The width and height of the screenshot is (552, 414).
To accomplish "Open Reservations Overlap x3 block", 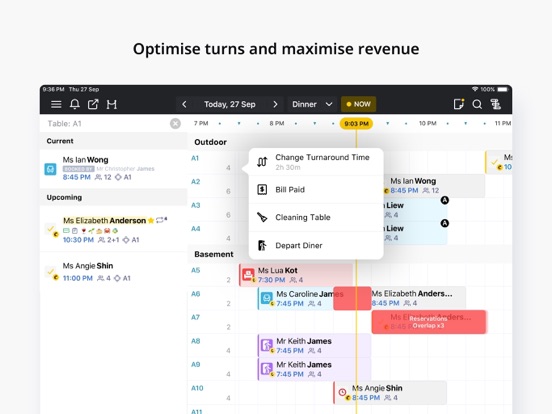I will 429,322.
